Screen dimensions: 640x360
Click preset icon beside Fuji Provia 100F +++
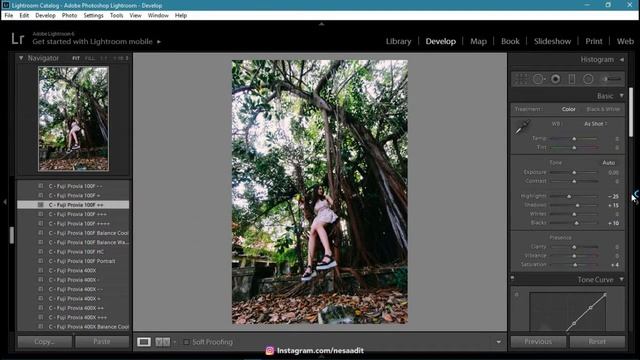coord(40,214)
